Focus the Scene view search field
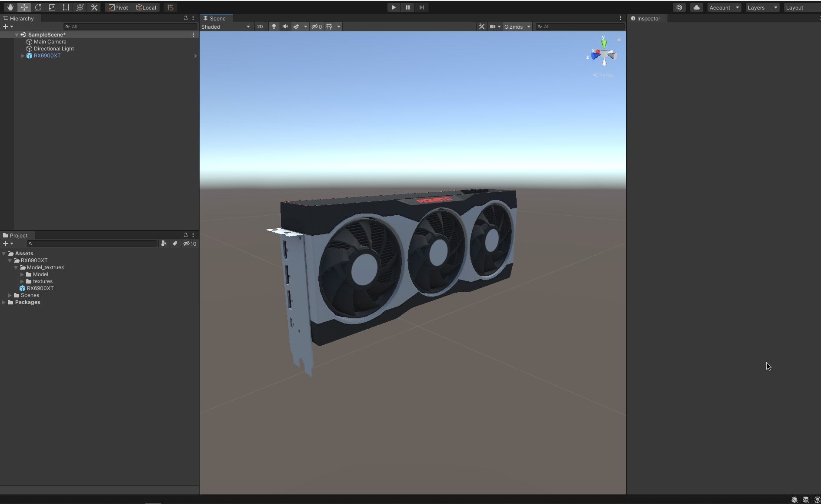Screen dimensions: 821x504 pyautogui.click(x=580, y=27)
